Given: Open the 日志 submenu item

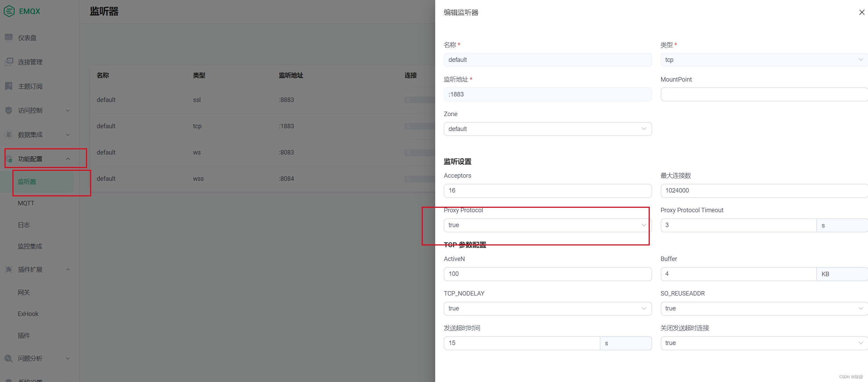Looking at the screenshot, I should (x=24, y=225).
